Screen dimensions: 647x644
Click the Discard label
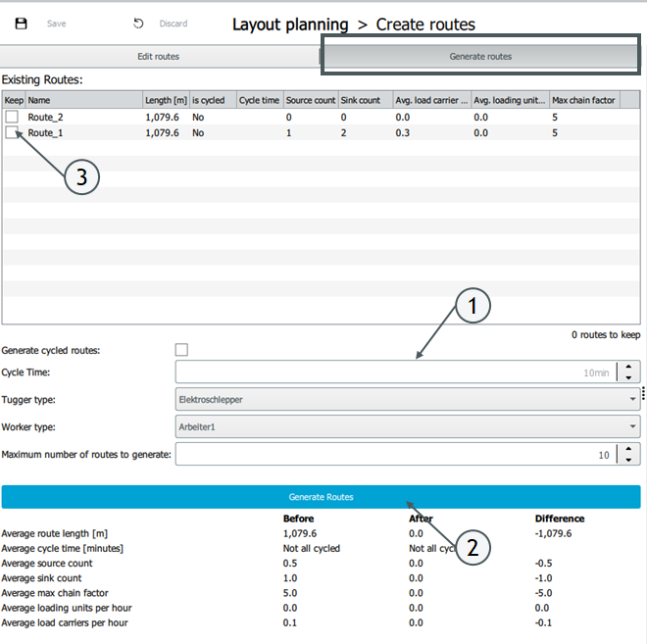(174, 24)
